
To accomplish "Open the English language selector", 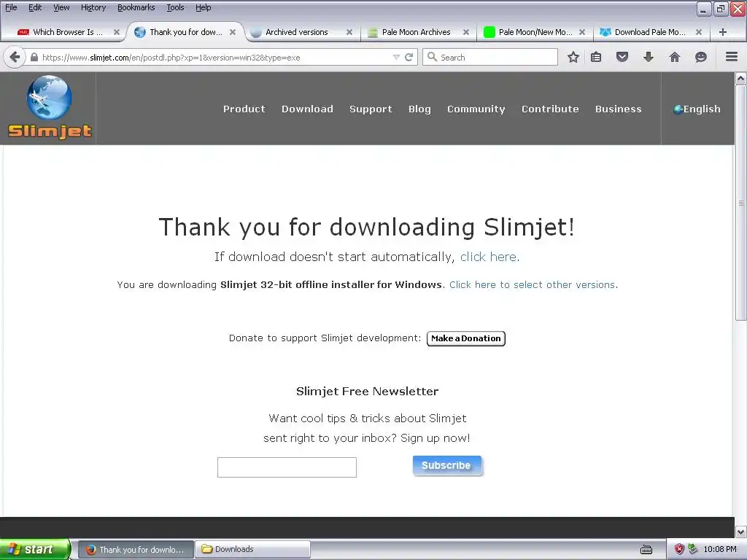I will pos(697,109).
